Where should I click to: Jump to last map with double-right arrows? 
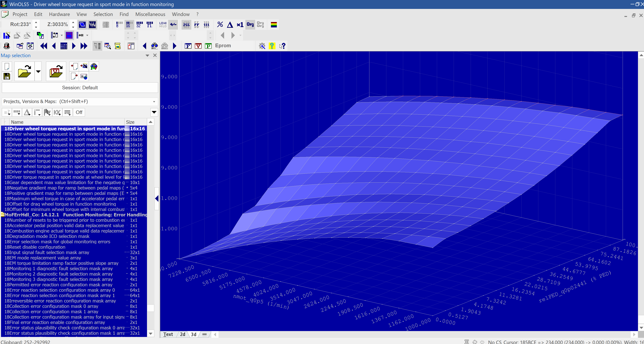tap(84, 46)
